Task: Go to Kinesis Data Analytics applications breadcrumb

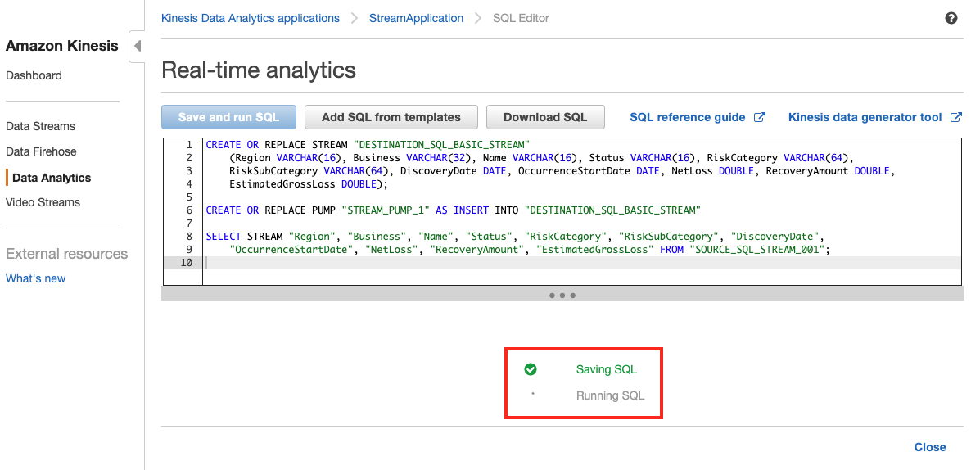Action: click(x=251, y=18)
